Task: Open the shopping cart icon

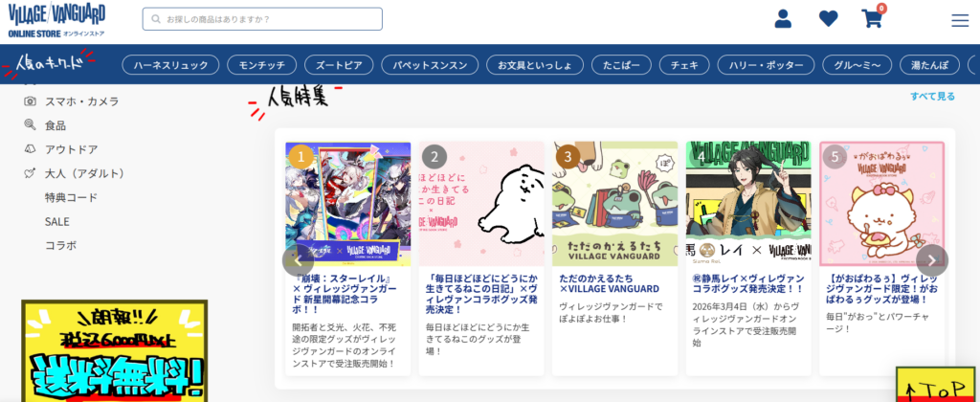Action: click(x=872, y=18)
